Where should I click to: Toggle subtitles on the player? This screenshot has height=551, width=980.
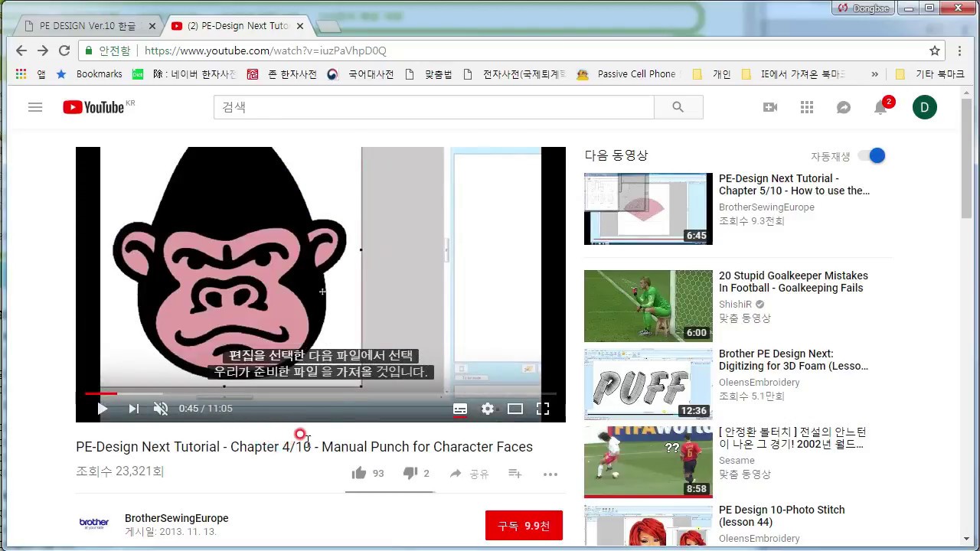tap(460, 409)
